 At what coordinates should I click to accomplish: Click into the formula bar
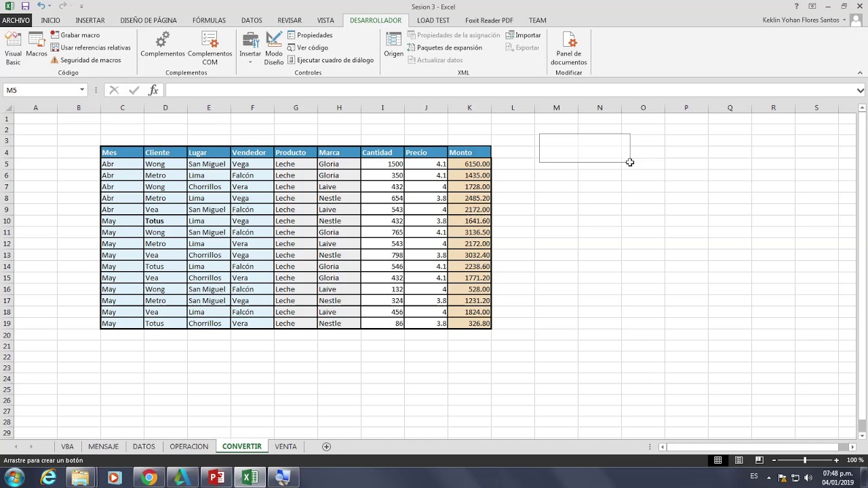click(x=509, y=90)
